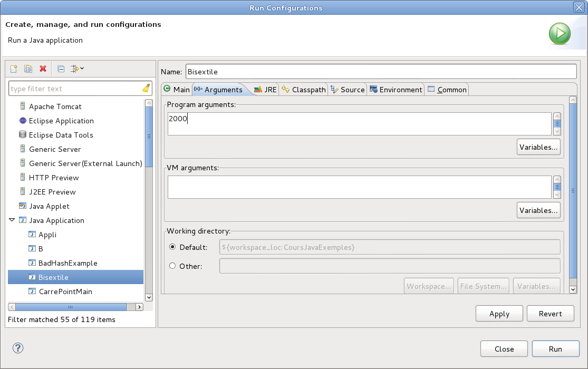Screen dimensions: 588x369
Task: Open Variables for Program arguments
Action: [538, 147]
